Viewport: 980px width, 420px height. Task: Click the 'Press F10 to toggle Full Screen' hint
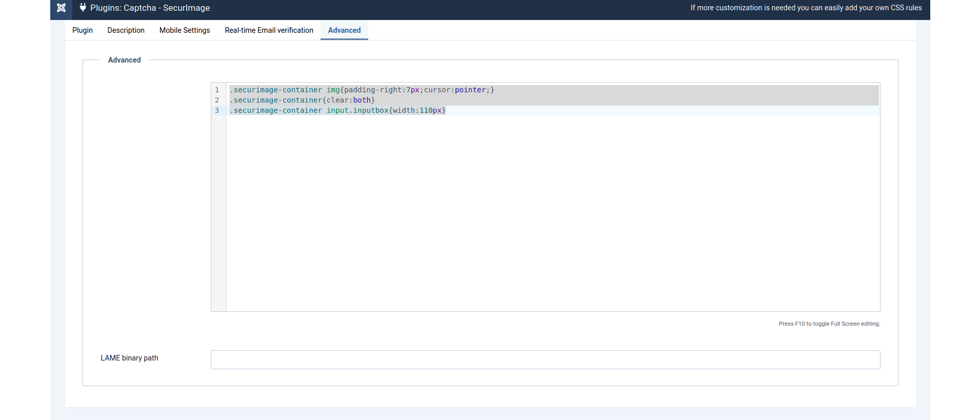[829, 324]
